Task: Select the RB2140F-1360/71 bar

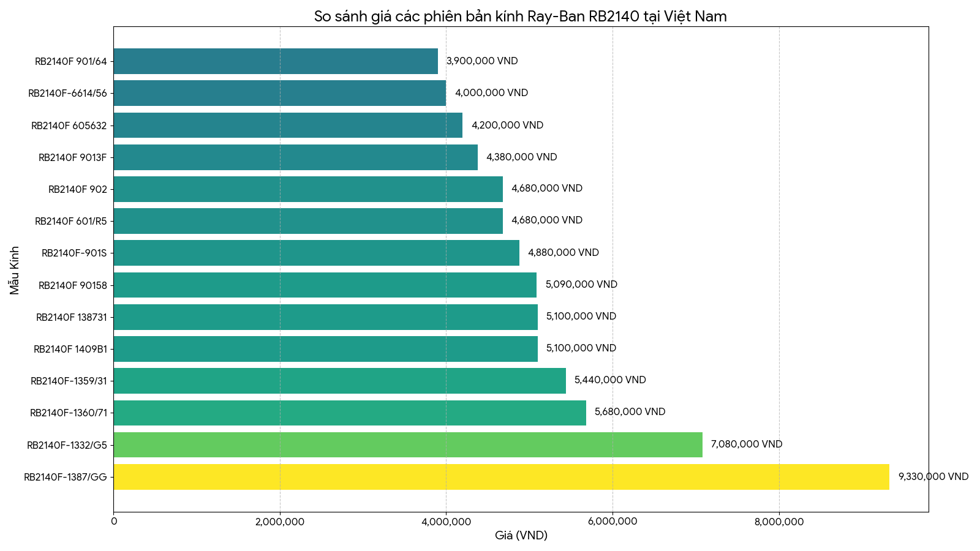Action: 350,413
